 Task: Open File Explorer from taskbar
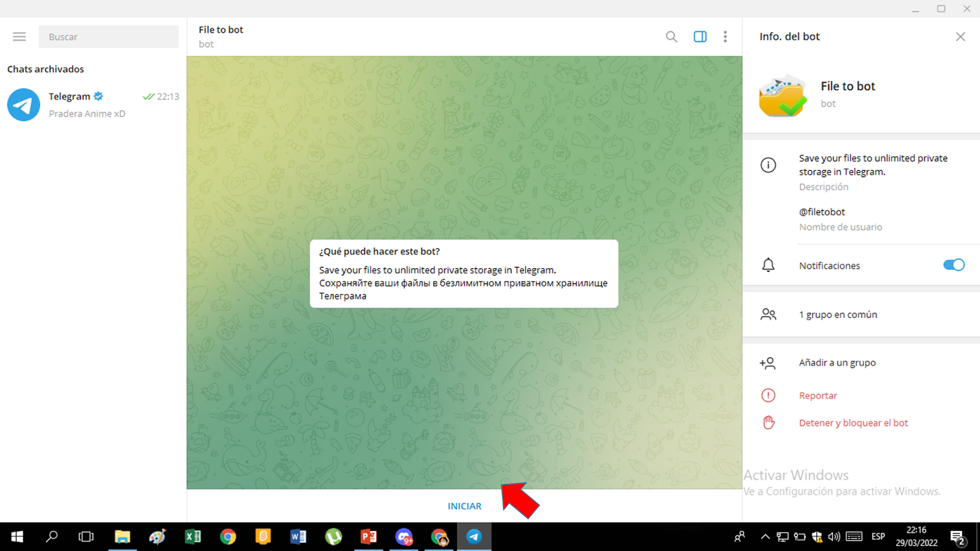[x=123, y=537]
